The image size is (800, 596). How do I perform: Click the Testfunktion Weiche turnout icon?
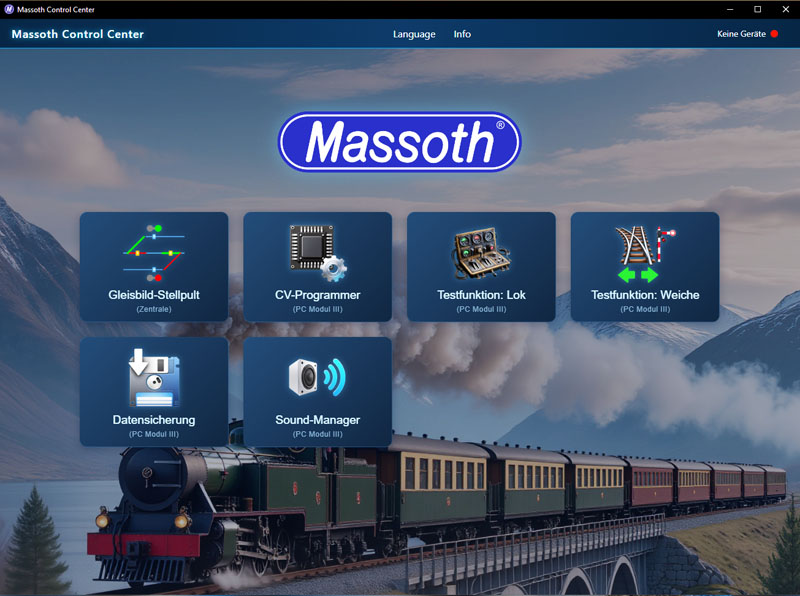tap(645, 254)
